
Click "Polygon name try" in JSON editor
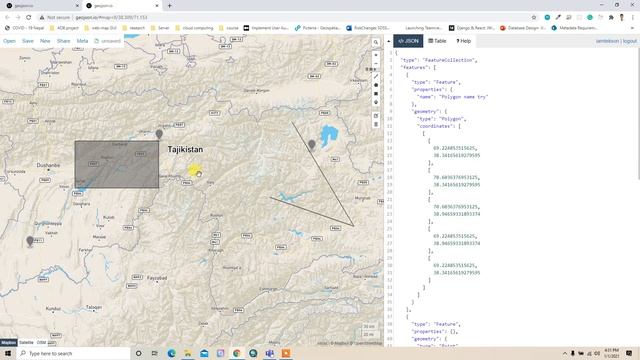[462, 97]
